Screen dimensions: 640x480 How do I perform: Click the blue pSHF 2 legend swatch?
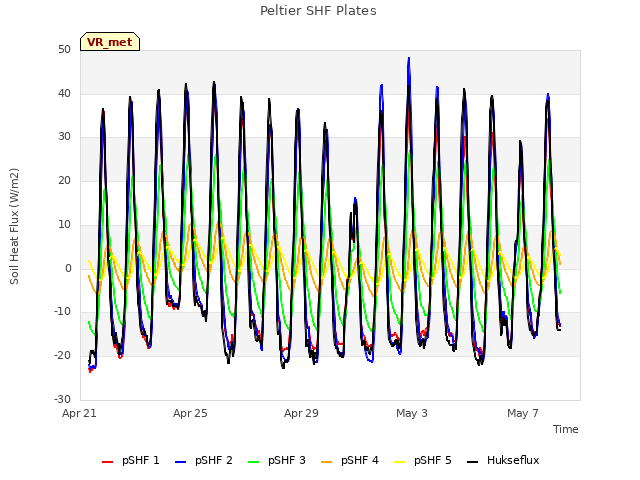180,462
